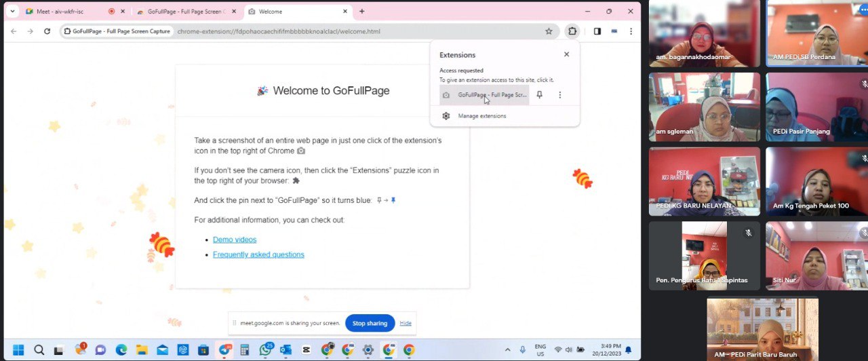Open Teams chat icon on taskbar

100,350
